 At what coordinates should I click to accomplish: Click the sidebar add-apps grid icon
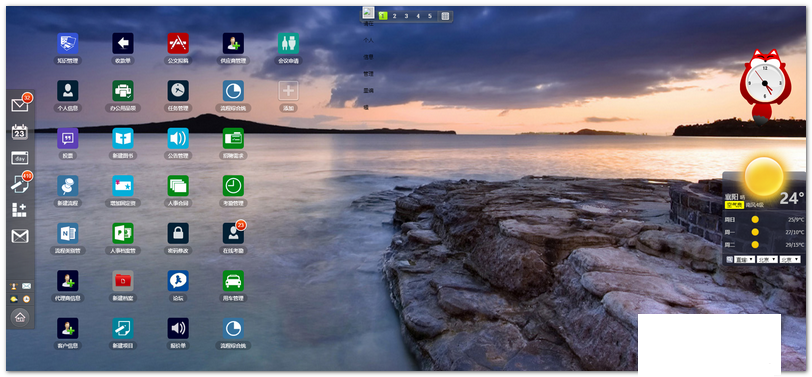point(19,210)
